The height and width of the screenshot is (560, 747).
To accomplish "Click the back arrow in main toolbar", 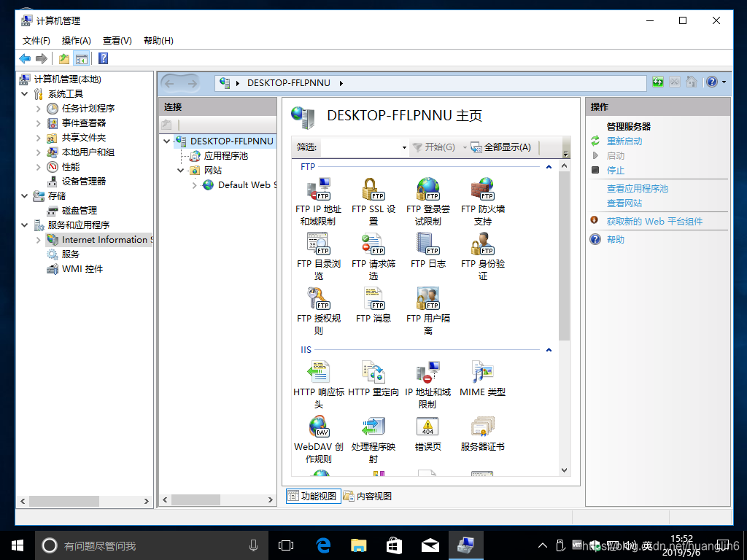I will 25,58.
